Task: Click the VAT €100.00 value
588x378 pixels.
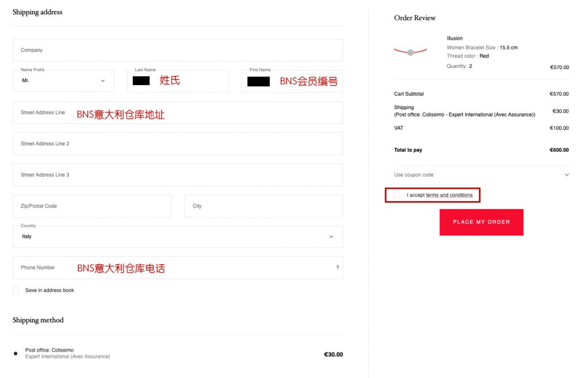Action: tap(559, 128)
